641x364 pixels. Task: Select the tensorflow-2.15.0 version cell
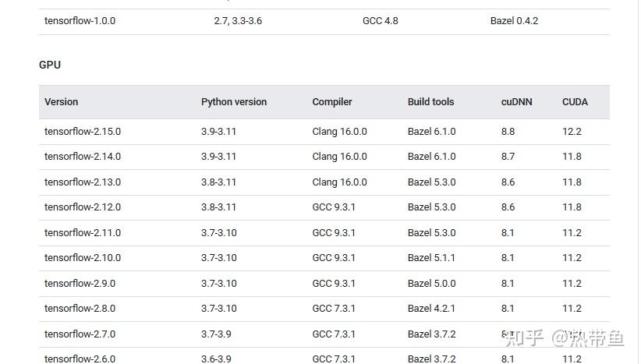pos(83,132)
